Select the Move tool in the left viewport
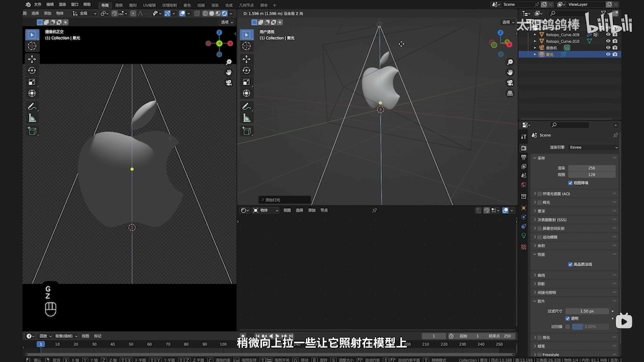 (32, 59)
